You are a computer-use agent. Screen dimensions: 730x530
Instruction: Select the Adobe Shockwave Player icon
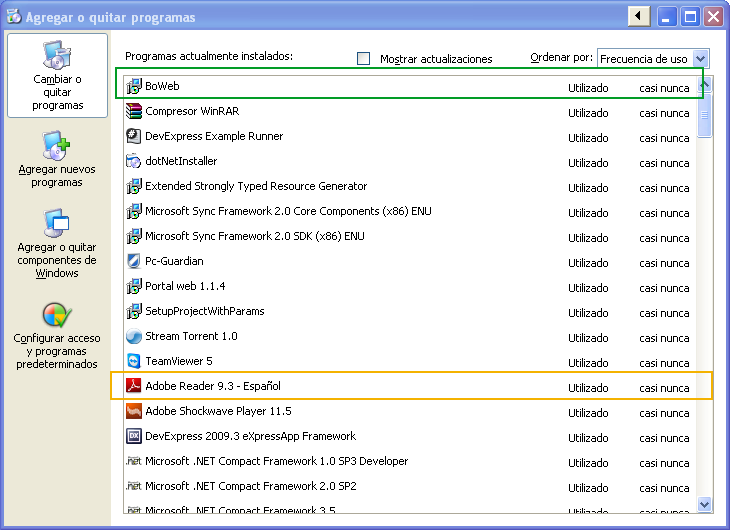(134, 411)
